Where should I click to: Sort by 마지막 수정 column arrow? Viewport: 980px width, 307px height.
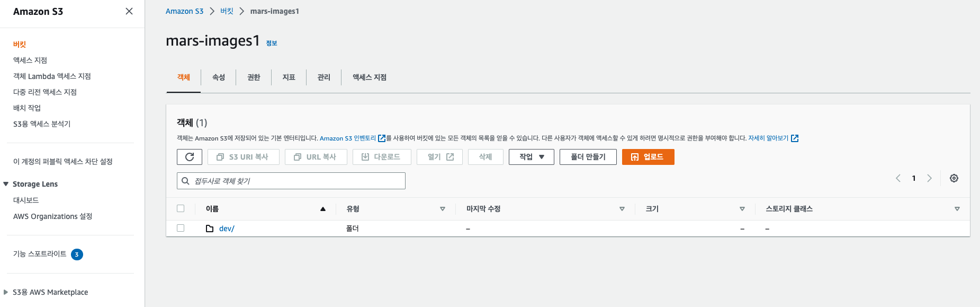[x=622, y=209]
